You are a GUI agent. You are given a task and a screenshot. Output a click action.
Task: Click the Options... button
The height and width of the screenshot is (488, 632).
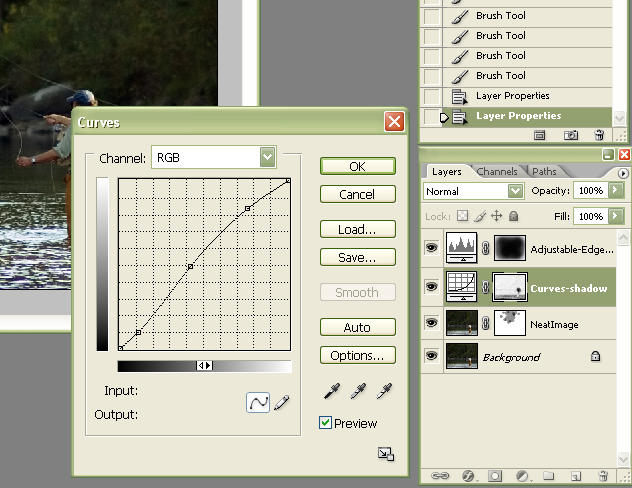point(358,355)
